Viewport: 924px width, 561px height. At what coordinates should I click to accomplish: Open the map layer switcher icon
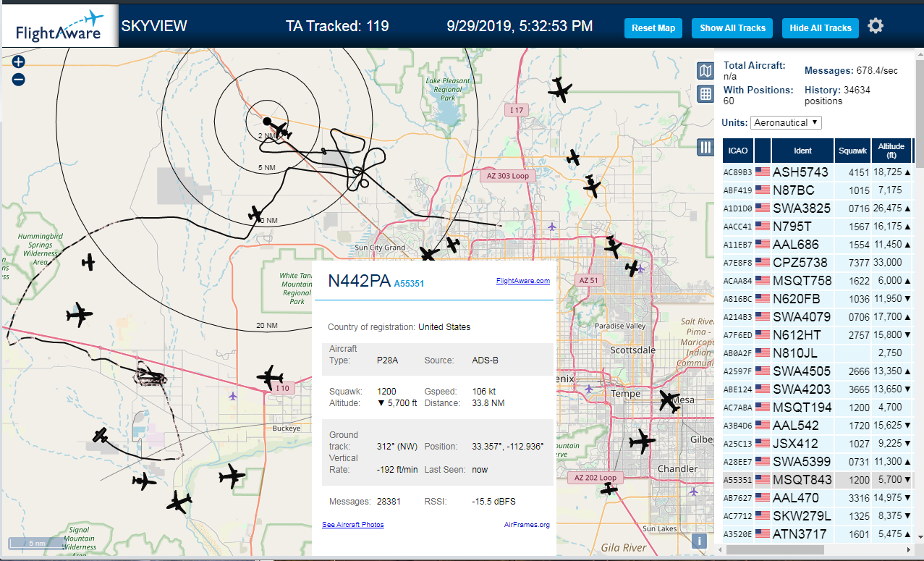point(705,70)
